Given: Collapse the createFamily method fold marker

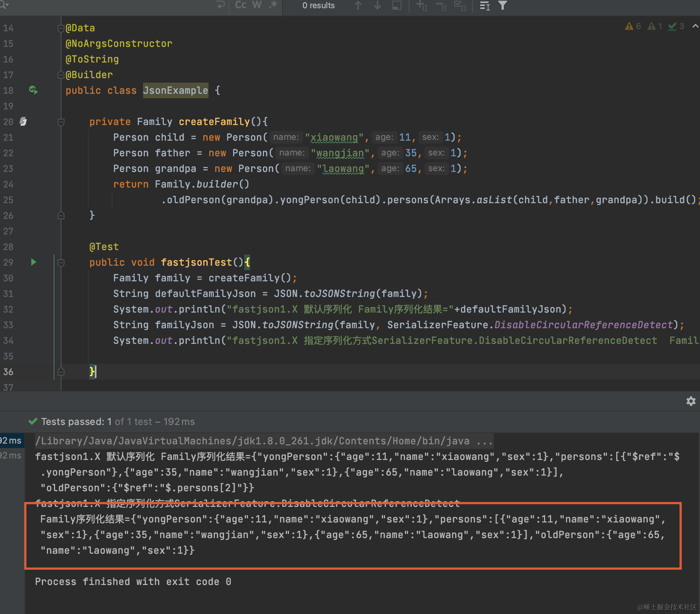Looking at the screenshot, I should (61, 122).
